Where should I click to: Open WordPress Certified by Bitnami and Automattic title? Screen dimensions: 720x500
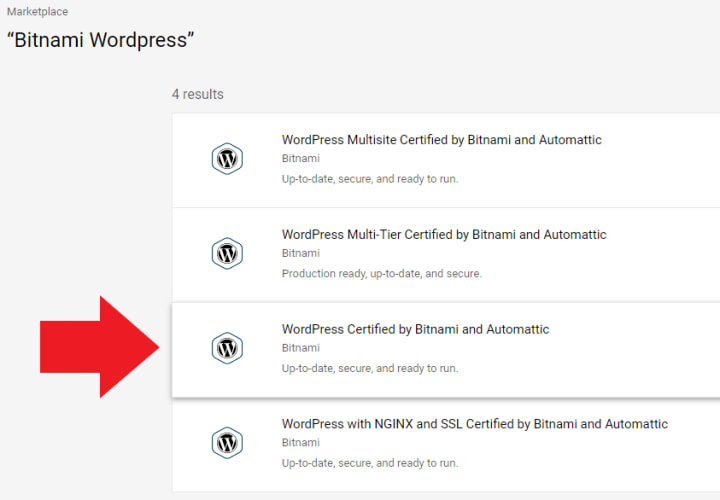point(415,329)
